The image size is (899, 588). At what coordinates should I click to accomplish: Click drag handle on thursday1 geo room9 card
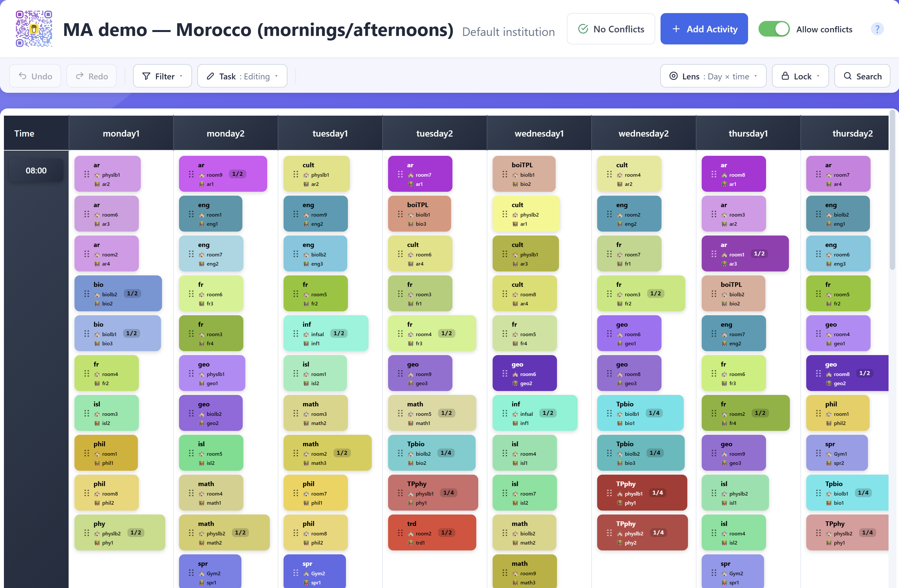[x=714, y=453]
